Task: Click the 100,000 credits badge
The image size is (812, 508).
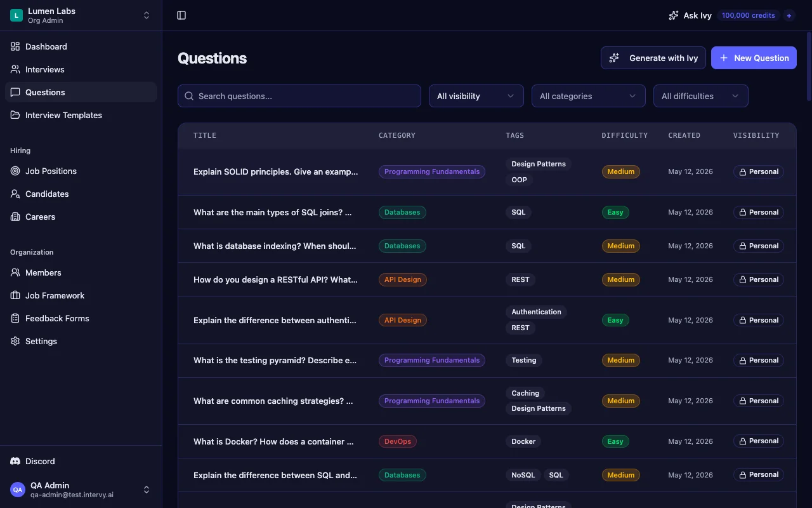Action: [x=749, y=15]
